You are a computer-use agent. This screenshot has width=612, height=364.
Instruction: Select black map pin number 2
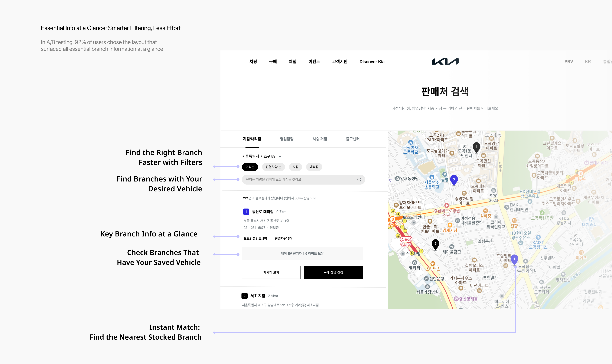click(x=435, y=244)
